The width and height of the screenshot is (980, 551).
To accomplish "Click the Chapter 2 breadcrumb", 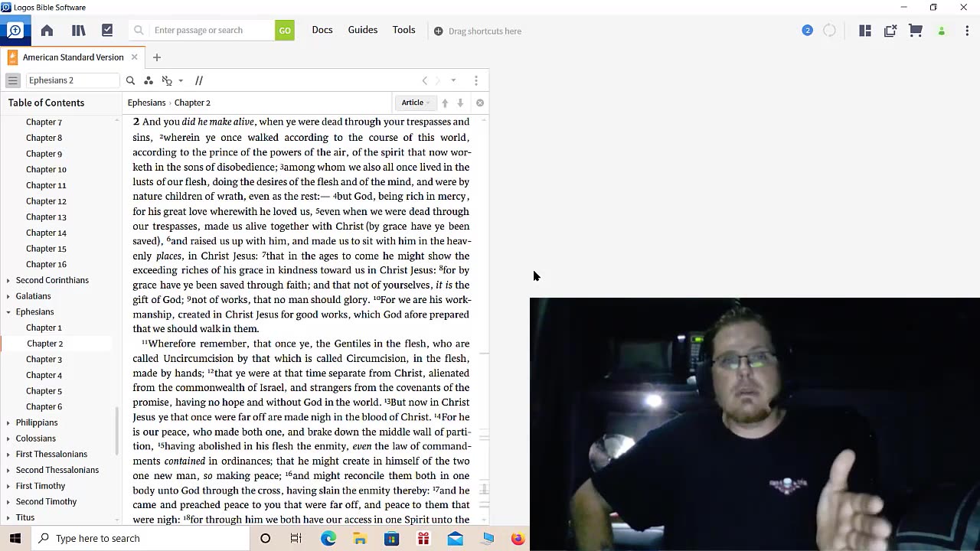I will [x=192, y=103].
